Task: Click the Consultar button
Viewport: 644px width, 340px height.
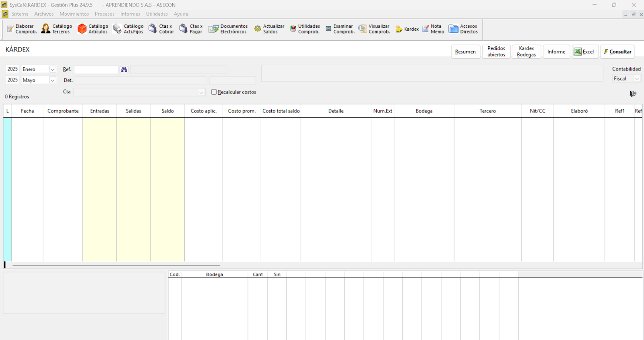Action: coord(617,52)
